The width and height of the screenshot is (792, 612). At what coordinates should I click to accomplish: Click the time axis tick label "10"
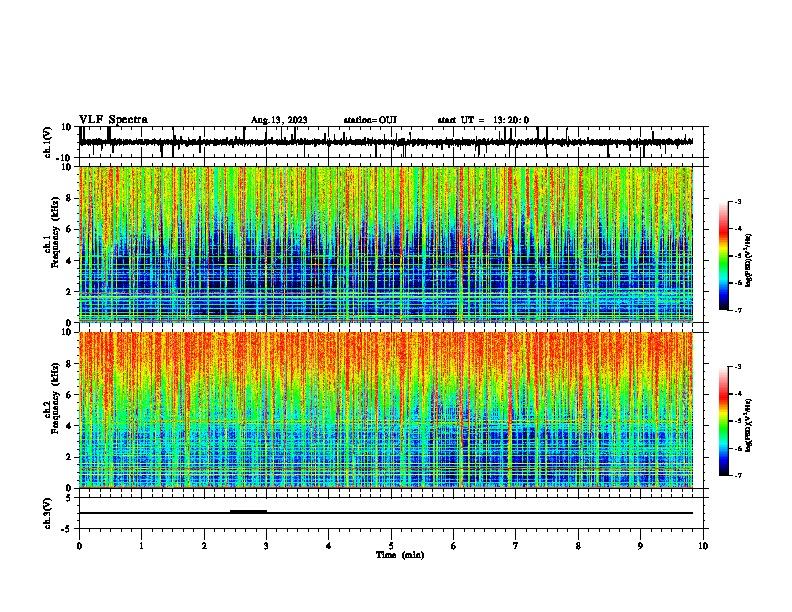703,546
